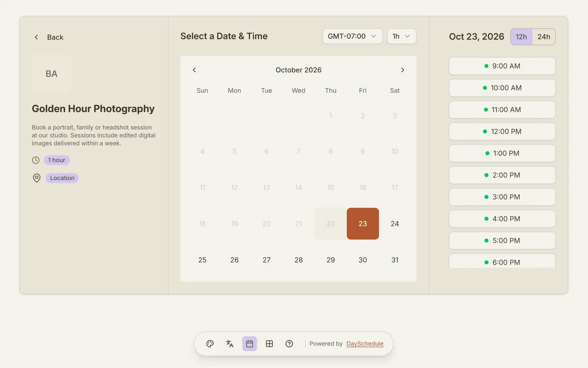Open the DaySchedule link
Image resolution: width=588 pixels, height=368 pixels.
[x=365, y=344]
